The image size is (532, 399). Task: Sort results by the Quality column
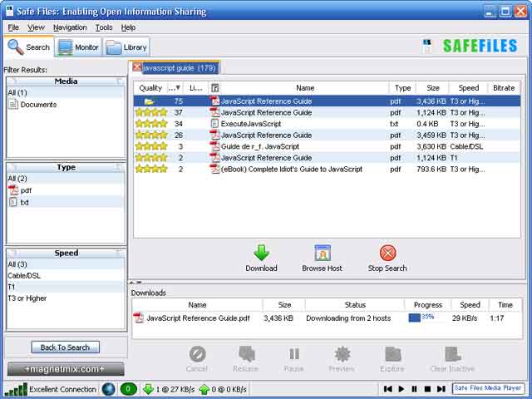pos(150,88)
